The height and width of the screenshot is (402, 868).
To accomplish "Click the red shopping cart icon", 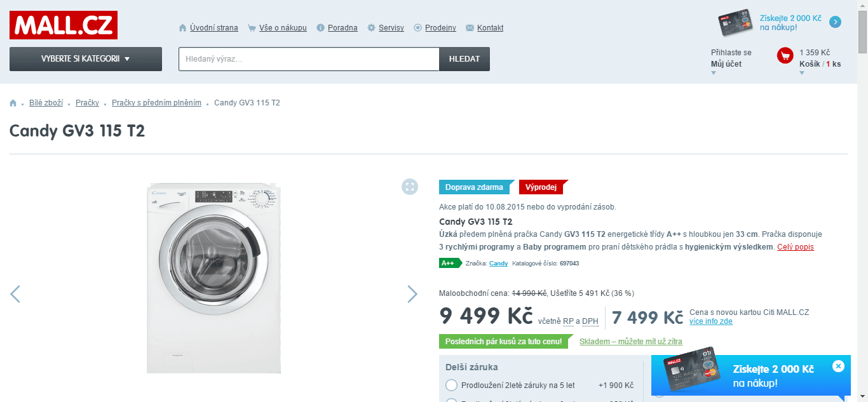I will tap(785, 56).
